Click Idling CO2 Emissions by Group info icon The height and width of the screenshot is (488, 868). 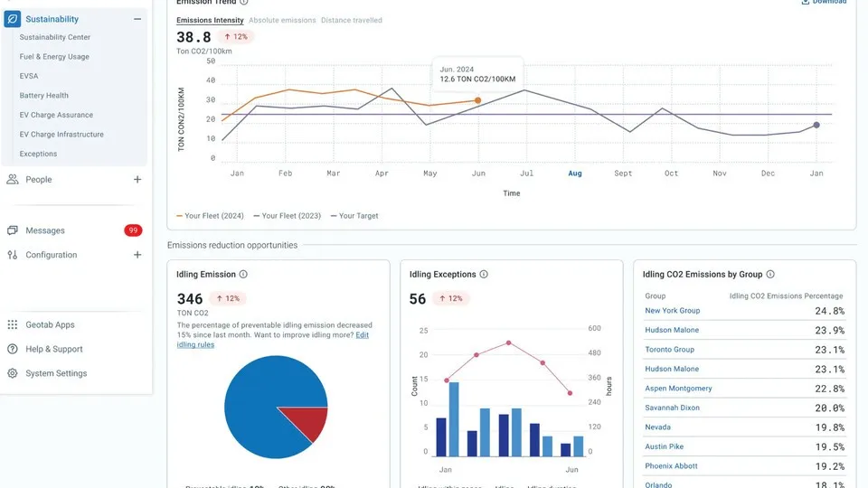(770, 275)
